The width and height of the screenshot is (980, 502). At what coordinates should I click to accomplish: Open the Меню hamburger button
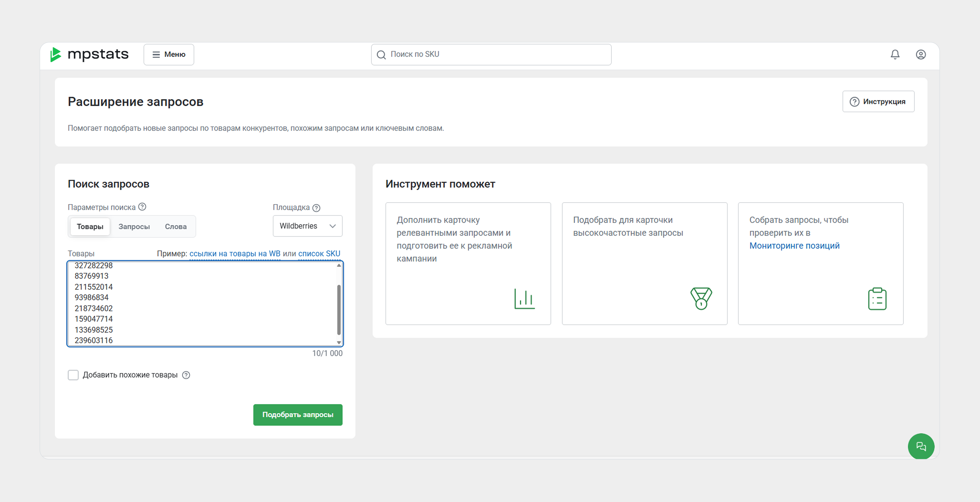pos(169,54)
